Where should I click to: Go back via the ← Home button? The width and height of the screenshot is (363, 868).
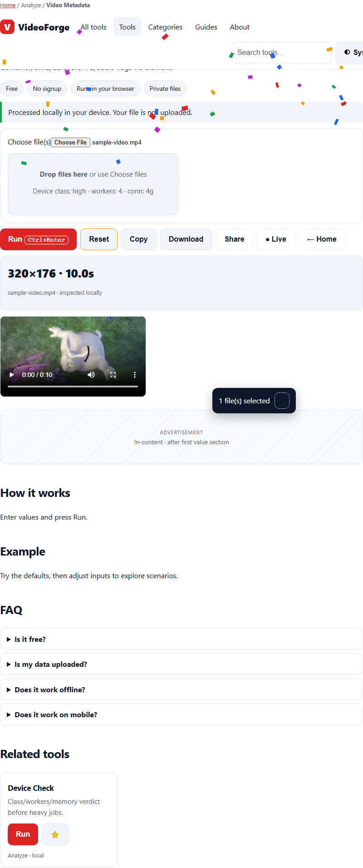[322, 239]
